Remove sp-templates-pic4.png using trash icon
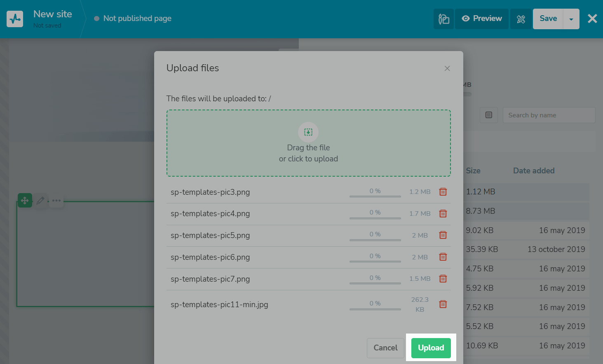 pyautogui.click(x=443, y=214)
